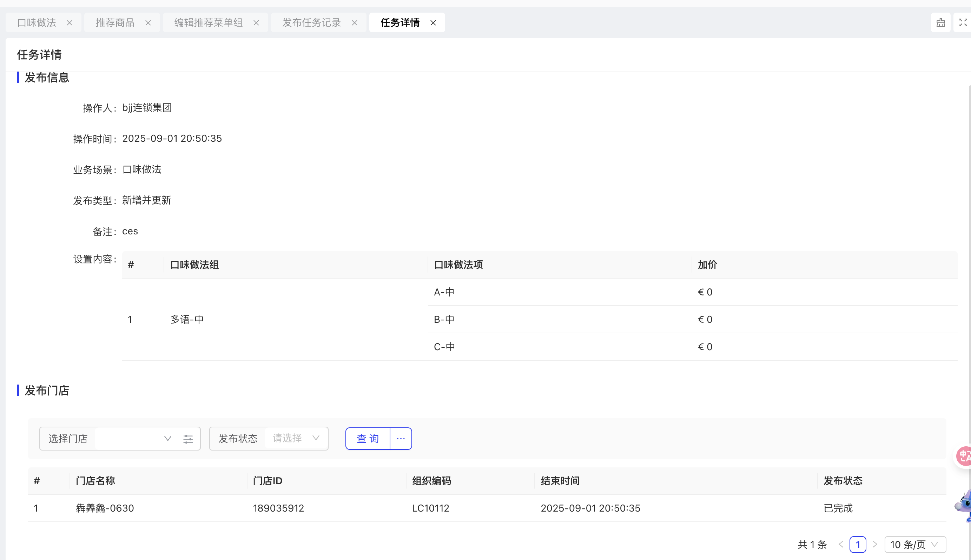The width and height of the screenshot is (971, 560).
Task: Click the more options ellipsis button
Action: click(401, 439)
